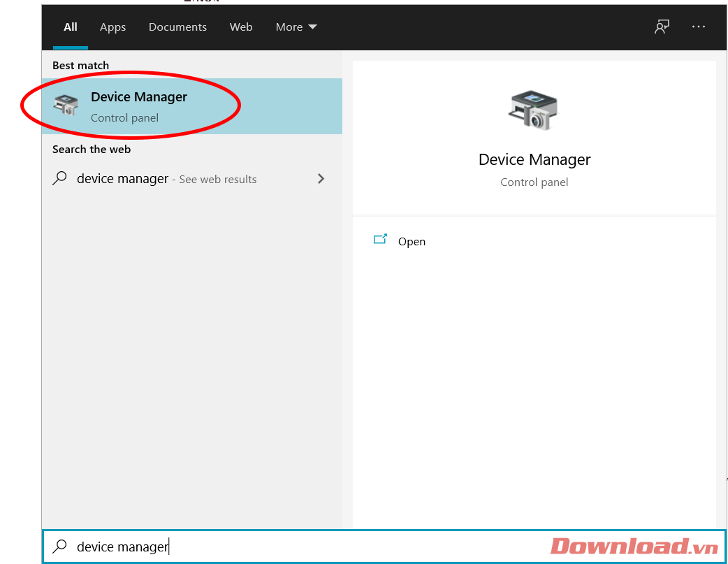Open the More filter dropdown
This screenshot has height=564, width=728.
point(296,27)
